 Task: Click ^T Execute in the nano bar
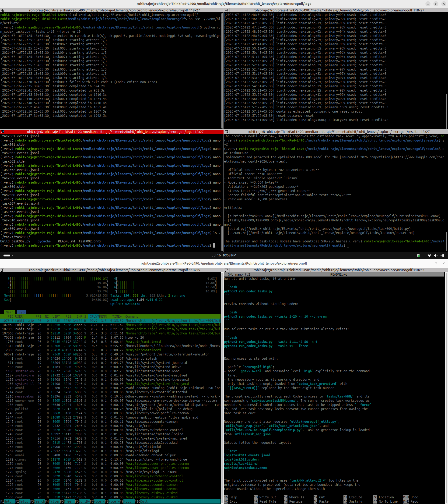353,497
